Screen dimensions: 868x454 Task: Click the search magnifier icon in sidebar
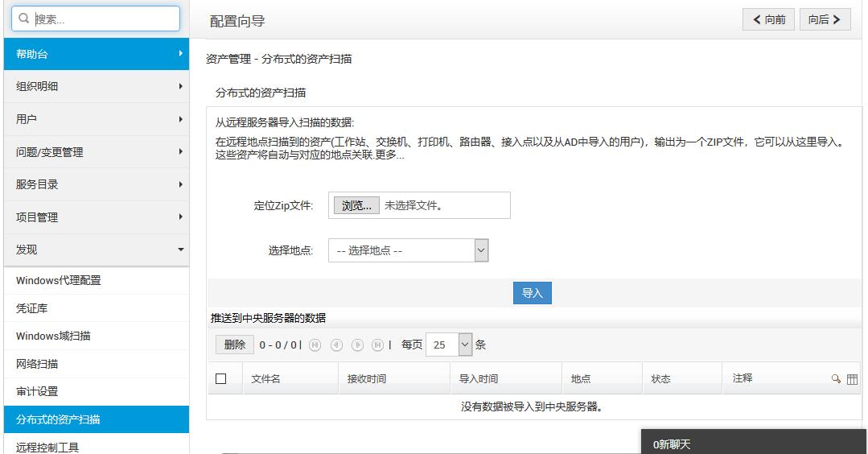point(24,19)
